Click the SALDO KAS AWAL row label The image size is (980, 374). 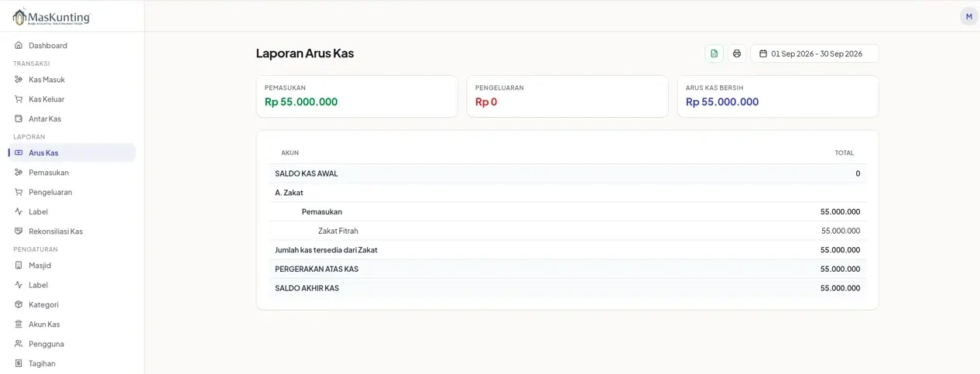click(x=307, y=173)
